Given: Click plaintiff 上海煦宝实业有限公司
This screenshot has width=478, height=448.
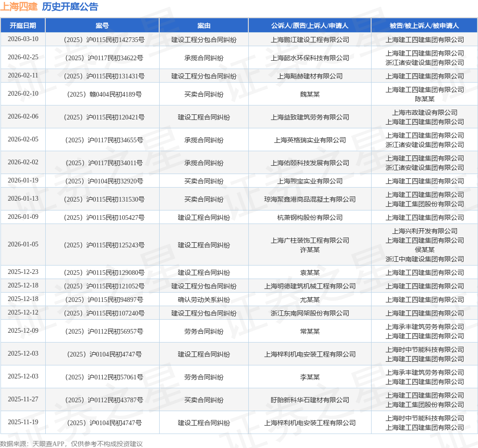Looking at the screenshot, I should click(310, 182).
